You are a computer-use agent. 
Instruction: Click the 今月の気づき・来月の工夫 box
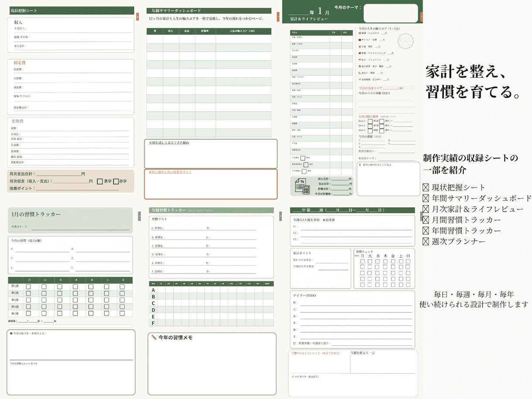72,362
